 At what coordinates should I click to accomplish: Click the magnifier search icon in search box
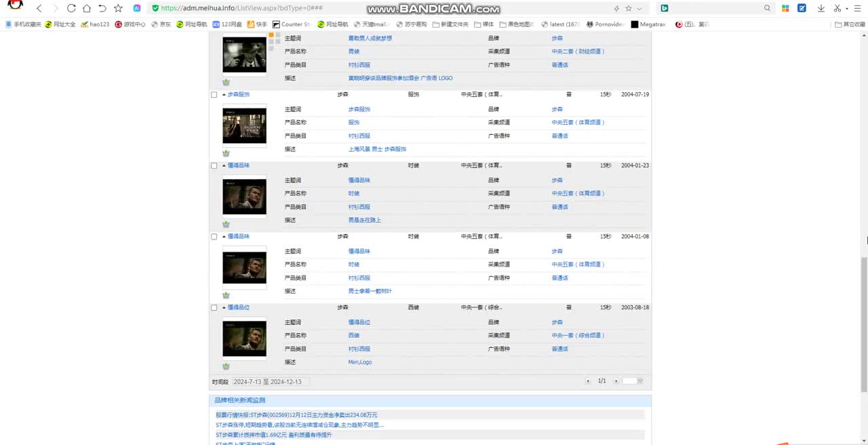pyautogui.click(x=767, y=8)
